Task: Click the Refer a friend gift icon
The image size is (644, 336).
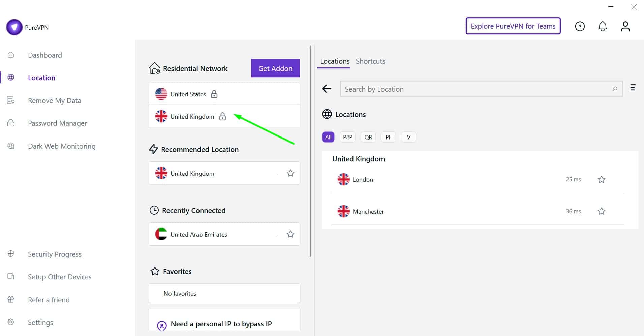Action: [x=11, y=299]
